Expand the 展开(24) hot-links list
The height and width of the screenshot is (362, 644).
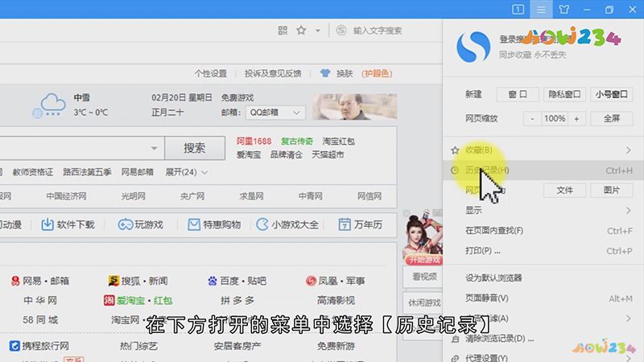[186, 172]
